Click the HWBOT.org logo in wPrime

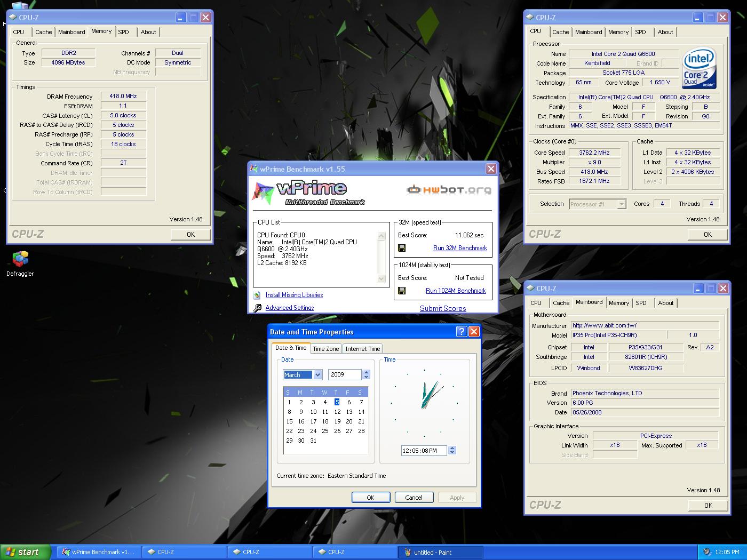[x=449, y=189]
